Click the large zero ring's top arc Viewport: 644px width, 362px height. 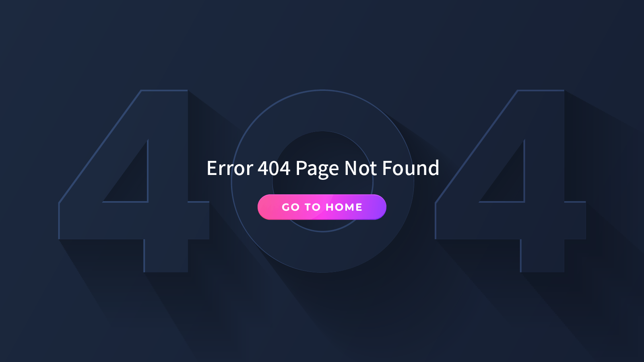322,110
